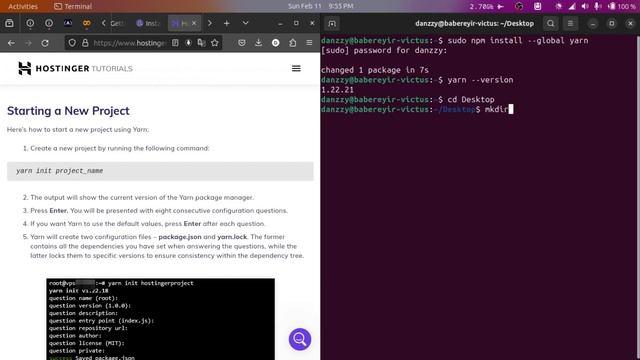The height and width of the screenshot is (360, 640).
Task: Select the first pinned tab with circle icon
Action: tap(30, 23)
